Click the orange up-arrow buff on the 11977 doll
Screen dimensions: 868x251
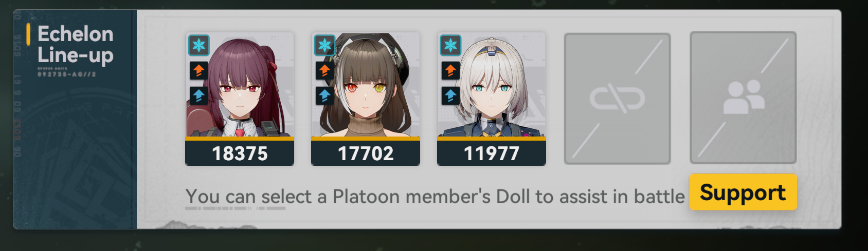(x=450, y=70)
